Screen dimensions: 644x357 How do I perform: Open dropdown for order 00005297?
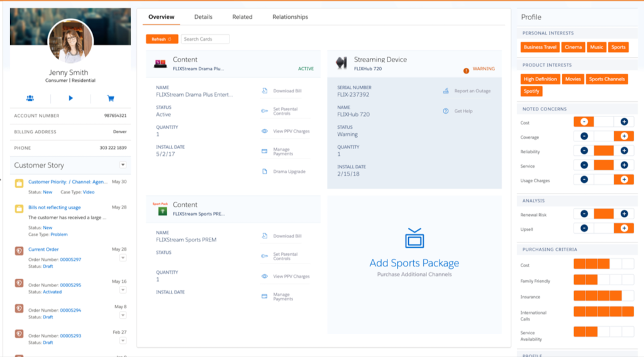point(123,258)
